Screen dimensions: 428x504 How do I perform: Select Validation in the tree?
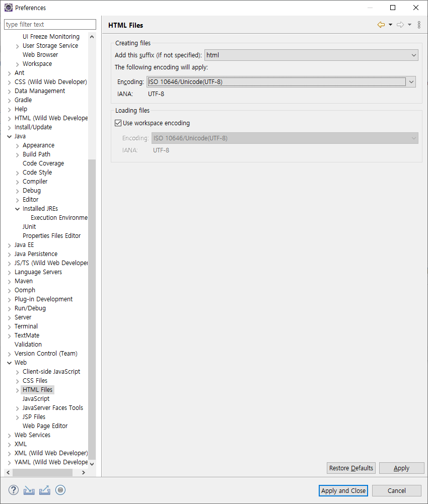[x=28, y=344]
